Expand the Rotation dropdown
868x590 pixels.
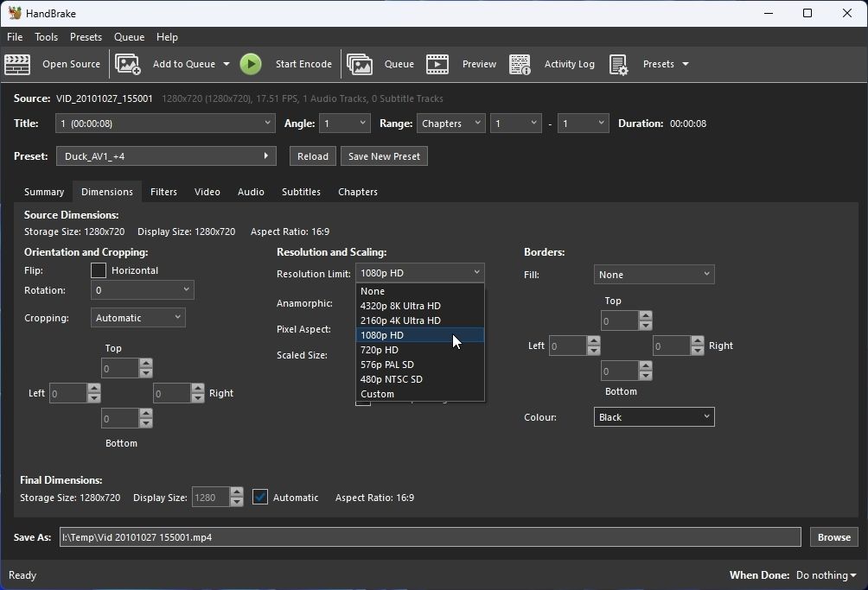(x=142, y=290)
